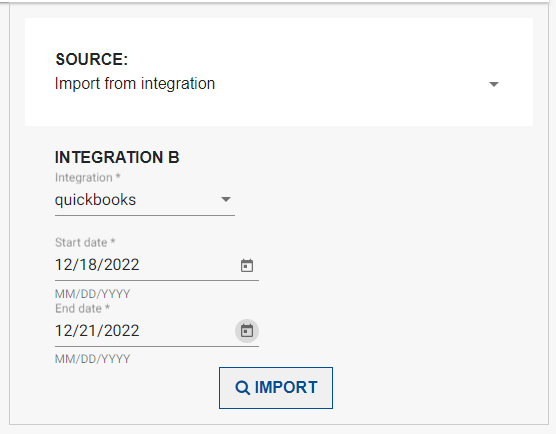Open the End date calendar picker
Image resolution: width=556 pixels, height=434 pixels.
pyautogui.click(x=247, y=331)
